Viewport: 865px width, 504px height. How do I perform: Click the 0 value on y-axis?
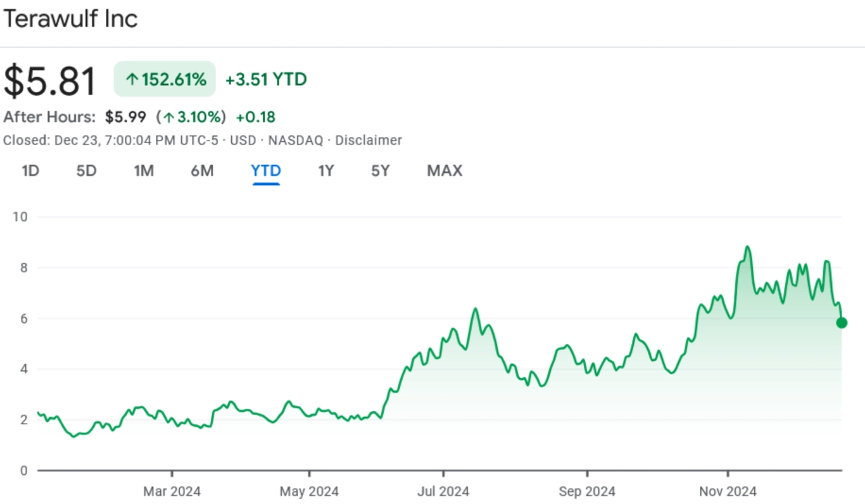coord(24,470)
